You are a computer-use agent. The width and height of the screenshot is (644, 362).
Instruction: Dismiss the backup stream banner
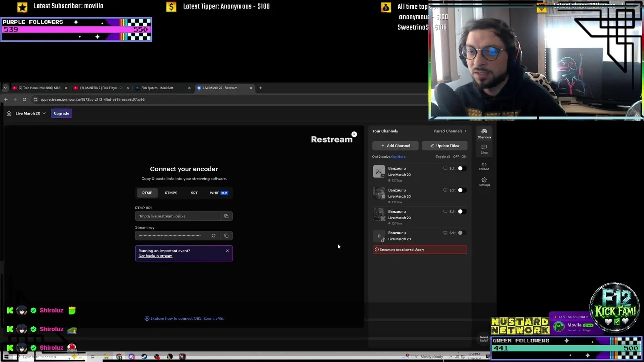227,251
